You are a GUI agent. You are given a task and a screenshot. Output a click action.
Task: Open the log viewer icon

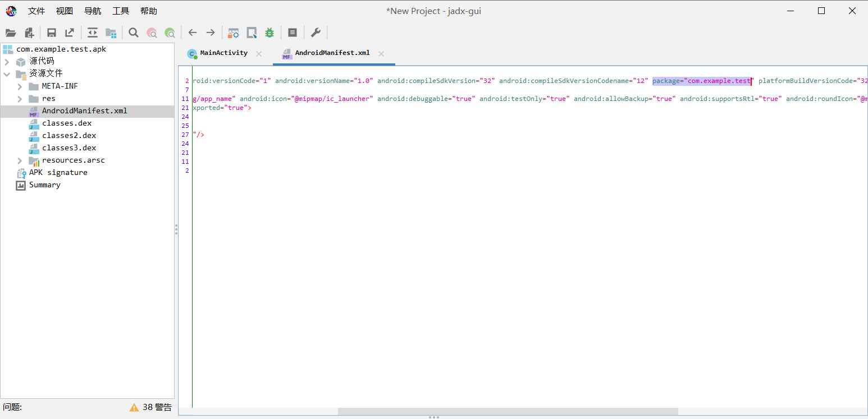click(293, 33)
